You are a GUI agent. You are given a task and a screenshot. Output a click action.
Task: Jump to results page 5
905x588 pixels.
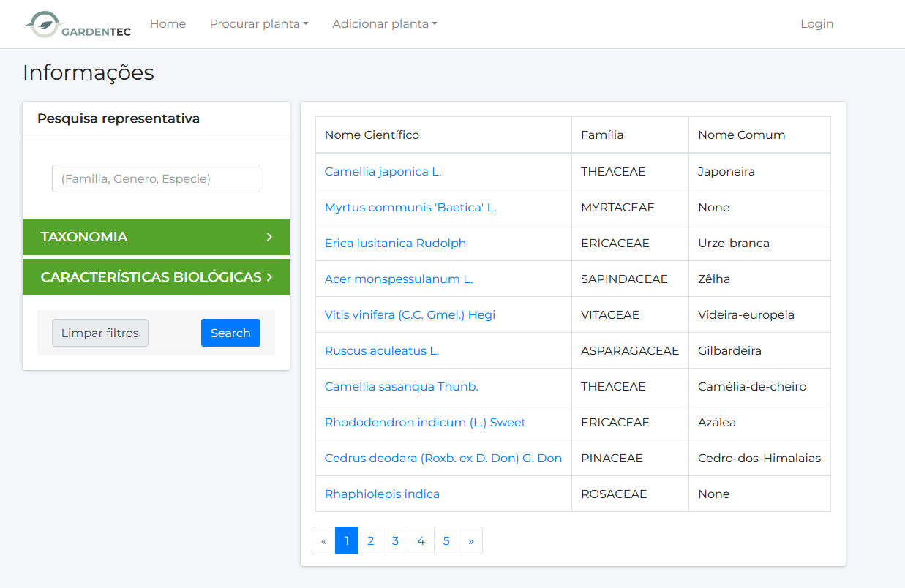pyautogui.click(x=446, y=541)
